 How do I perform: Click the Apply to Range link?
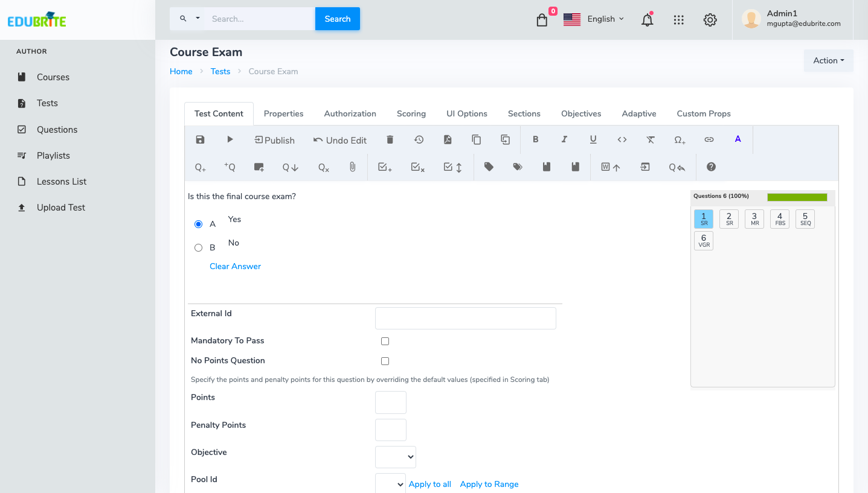(x=489, y=484)
